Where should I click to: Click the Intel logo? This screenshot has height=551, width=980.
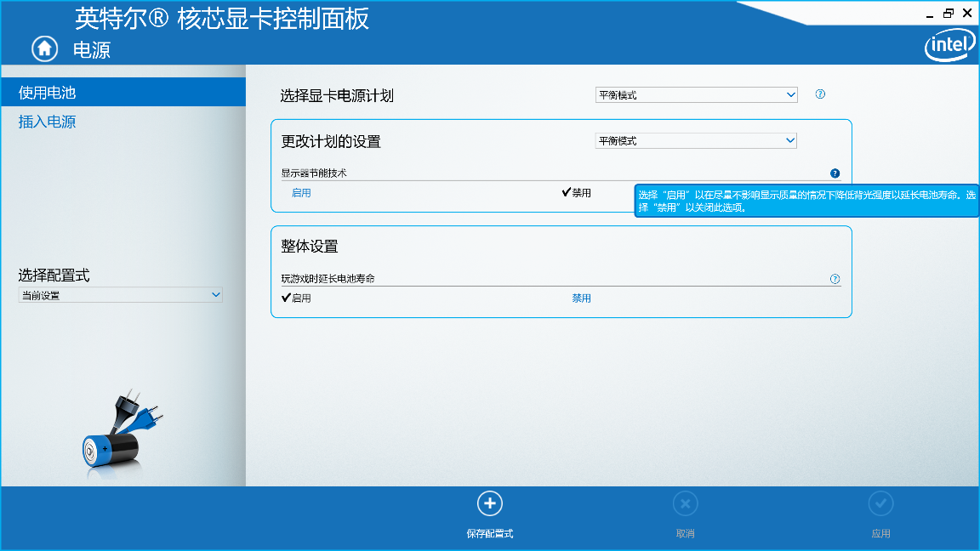point(949,46)
